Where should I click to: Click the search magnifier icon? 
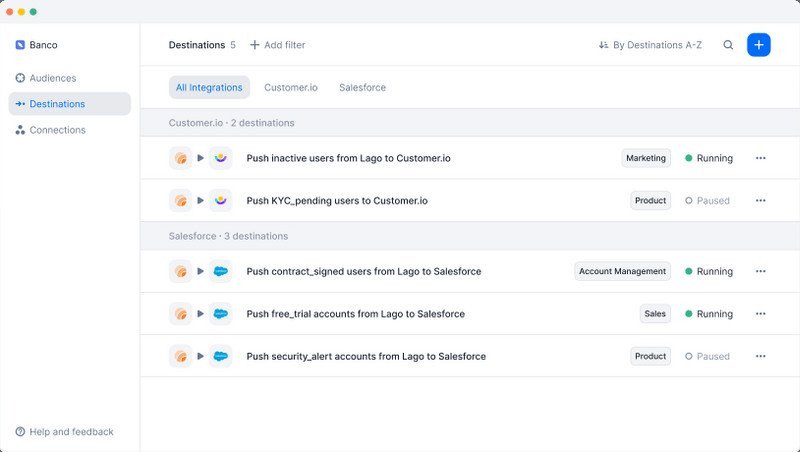tap(728, 45)
